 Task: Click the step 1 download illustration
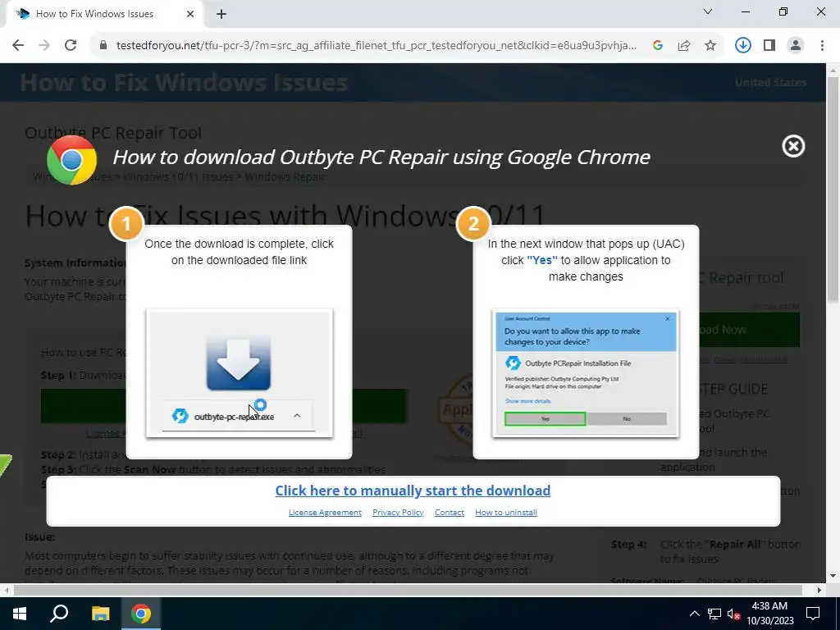pyautogui.click(x=239, y=373)
